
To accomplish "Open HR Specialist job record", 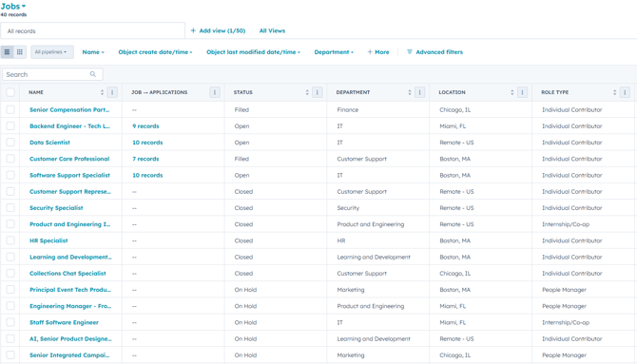I will tap(48, 240).
